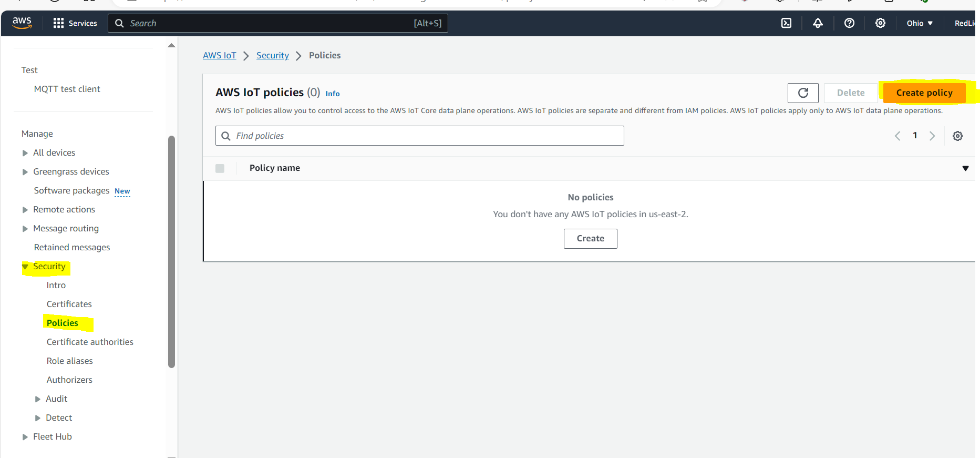Click the Create button under No policies
The image size is (980, 458).
pyautogui.click(x=590, y=238)
